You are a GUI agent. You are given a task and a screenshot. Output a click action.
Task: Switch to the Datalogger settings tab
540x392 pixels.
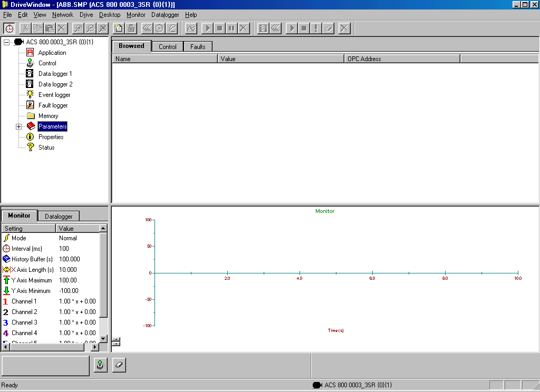(59, 216)
